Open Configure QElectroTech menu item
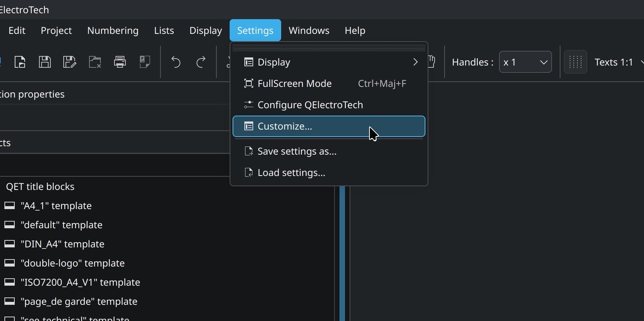This screenshot has width=644, height=321. coord(329,105)
